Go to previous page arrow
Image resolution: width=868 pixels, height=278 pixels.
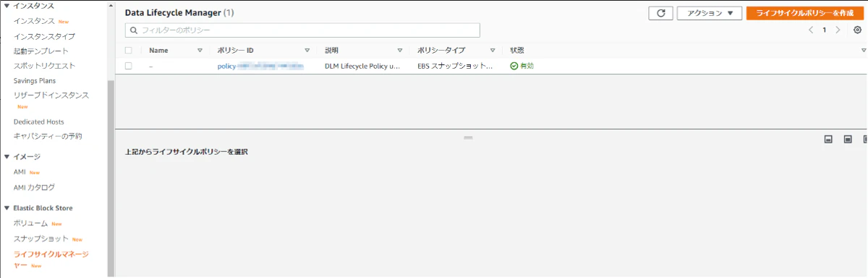click(810, 30)
